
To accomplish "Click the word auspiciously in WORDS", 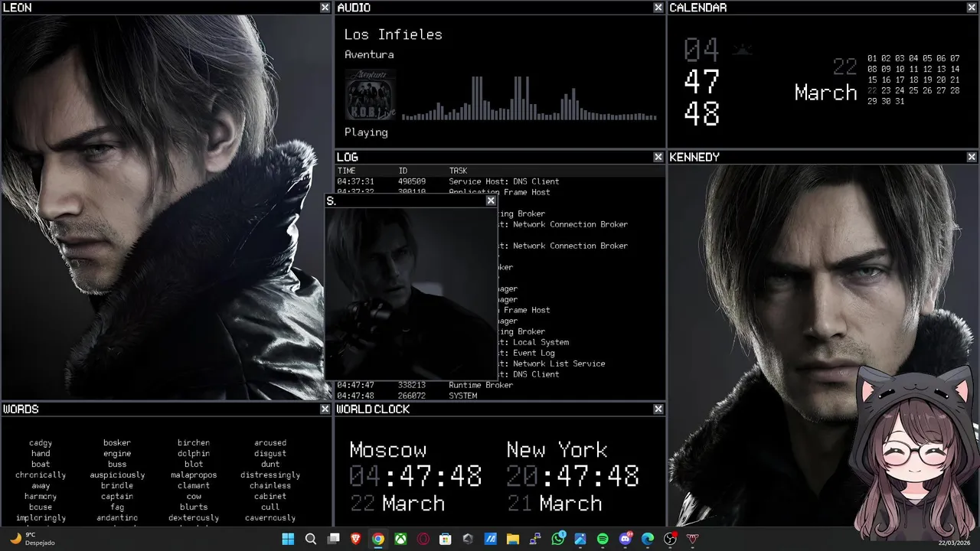I will pos(117,475).
